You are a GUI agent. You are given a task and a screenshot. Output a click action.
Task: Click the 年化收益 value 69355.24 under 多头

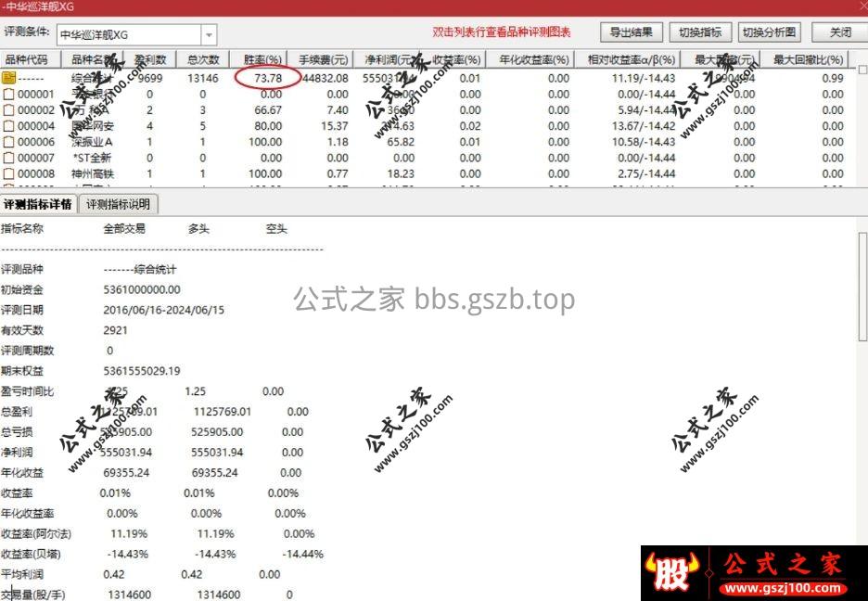tap(215, 473)
